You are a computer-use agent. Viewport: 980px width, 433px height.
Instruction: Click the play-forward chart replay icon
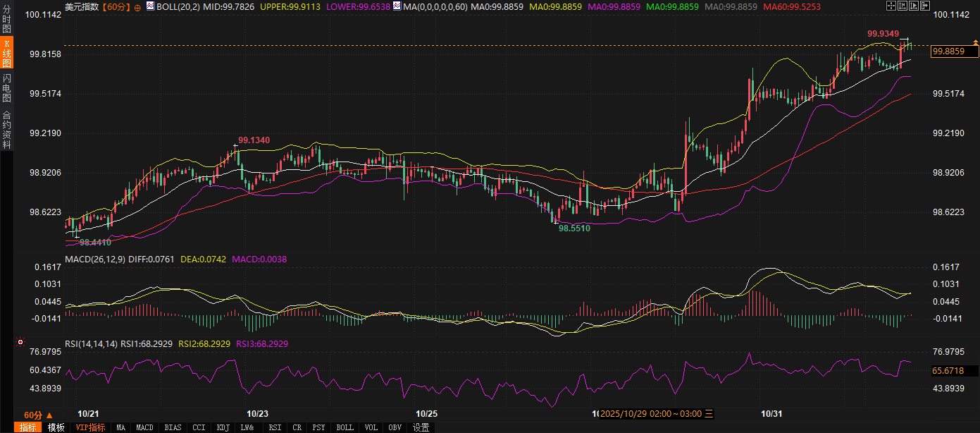(x=914, y=6)
